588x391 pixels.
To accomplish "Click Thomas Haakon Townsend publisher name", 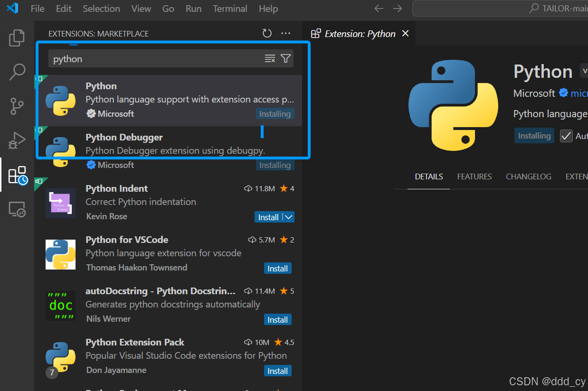I will (137, 267).
